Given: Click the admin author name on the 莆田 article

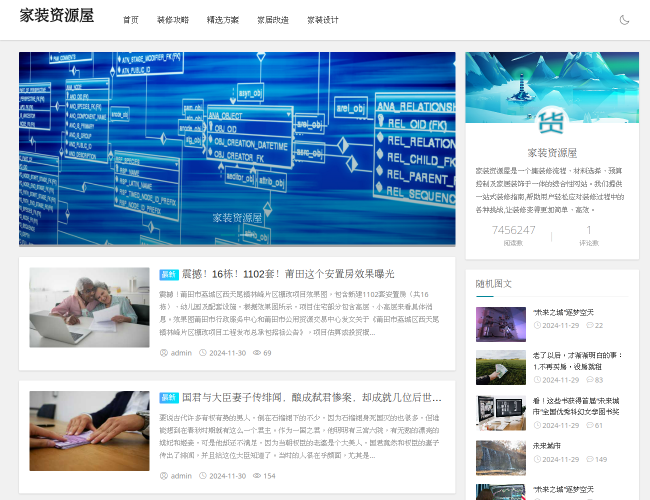Looking at the screenshot, I should point(181,353).
